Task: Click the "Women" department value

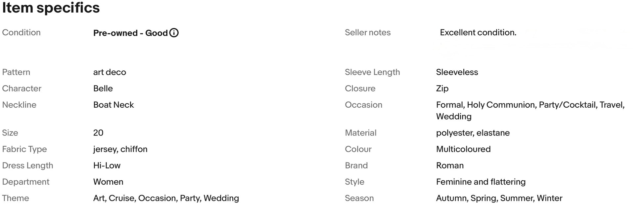Action: [108, 182]
